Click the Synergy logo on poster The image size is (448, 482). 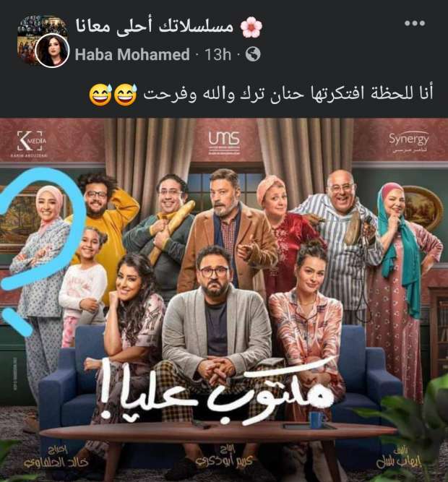(409, 142)
